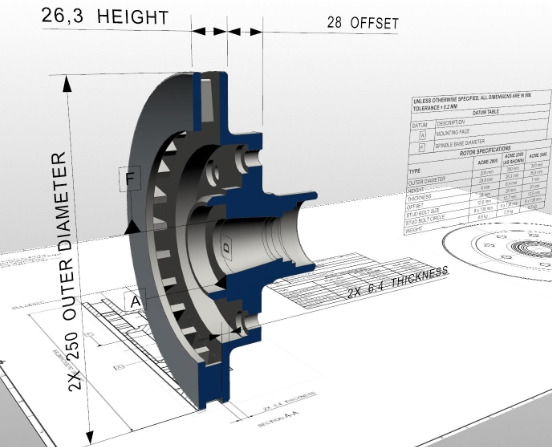This screenshot has height=447, width=552.
Task: Select the 'TOLERANCE ± 0.2 MM' note
Action: 434,107
